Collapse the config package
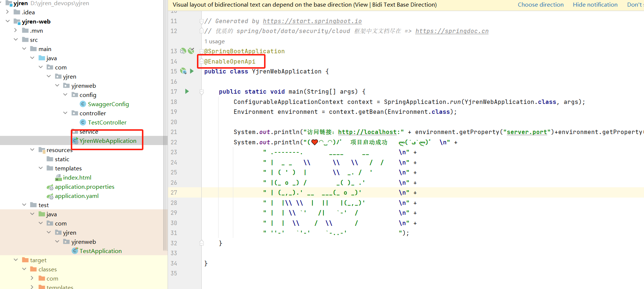The image size is (644, 289). click(65, 95)
